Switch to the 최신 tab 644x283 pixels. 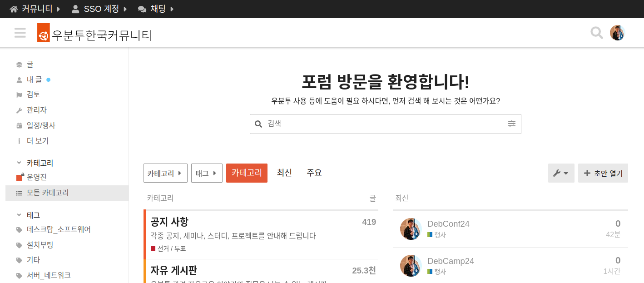pos(284,173)
